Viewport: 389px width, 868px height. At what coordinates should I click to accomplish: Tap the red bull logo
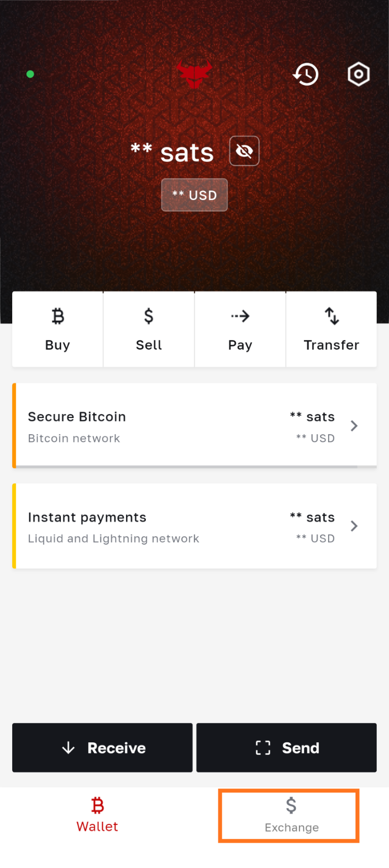tap(194, 73)
